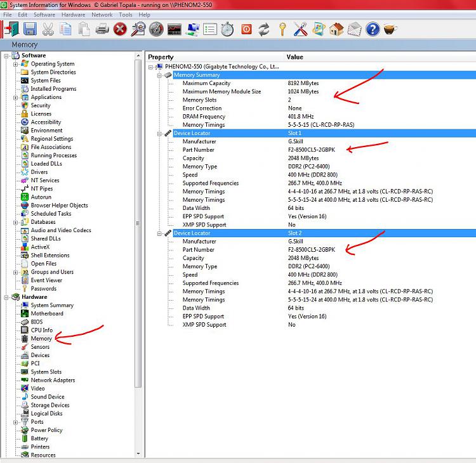Click the Print toolbar icon
476x463 pixels.
[x=102, y=29]
